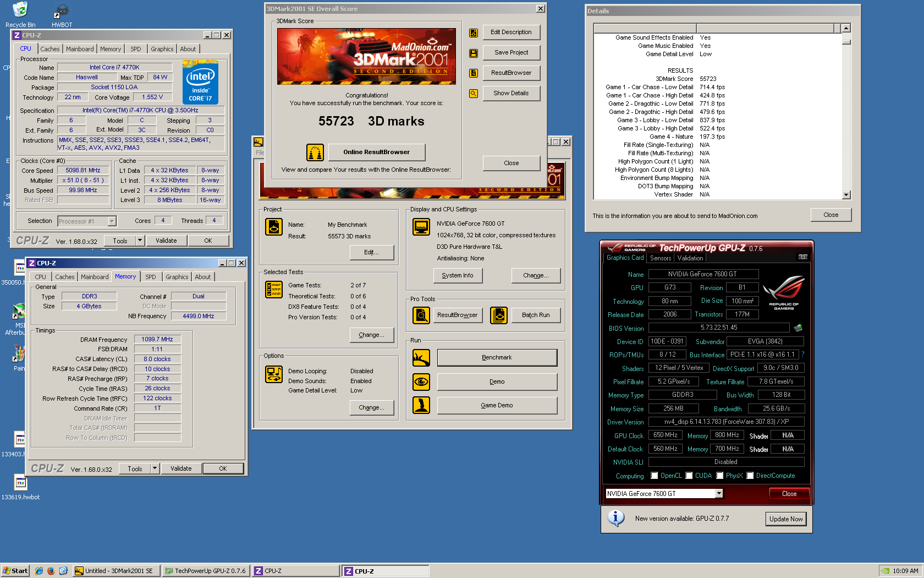Click the Selected Tests checklist icon

pyautogui.click(x=274, y=290)
